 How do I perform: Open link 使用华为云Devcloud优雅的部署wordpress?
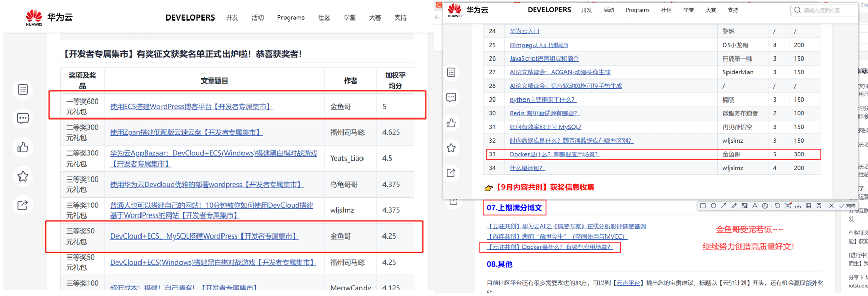(x=206, y=184)
